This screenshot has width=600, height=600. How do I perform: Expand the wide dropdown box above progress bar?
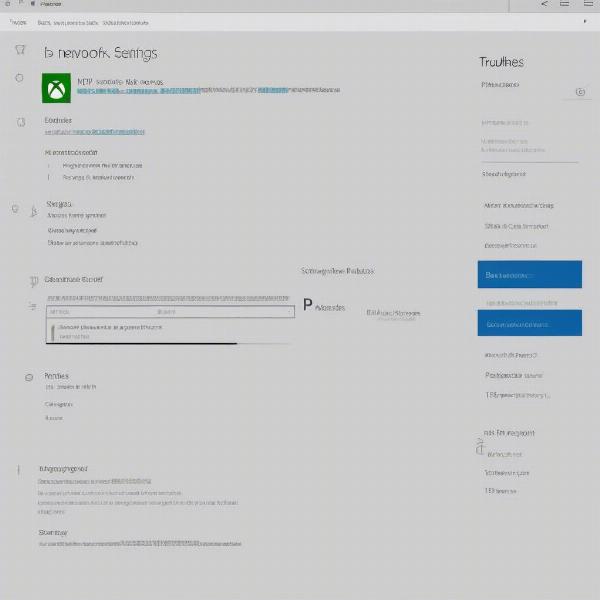(x=170, y=311)
